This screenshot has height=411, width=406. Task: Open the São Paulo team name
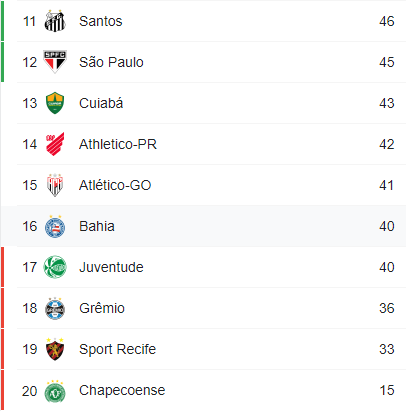(x=111, y=62)
